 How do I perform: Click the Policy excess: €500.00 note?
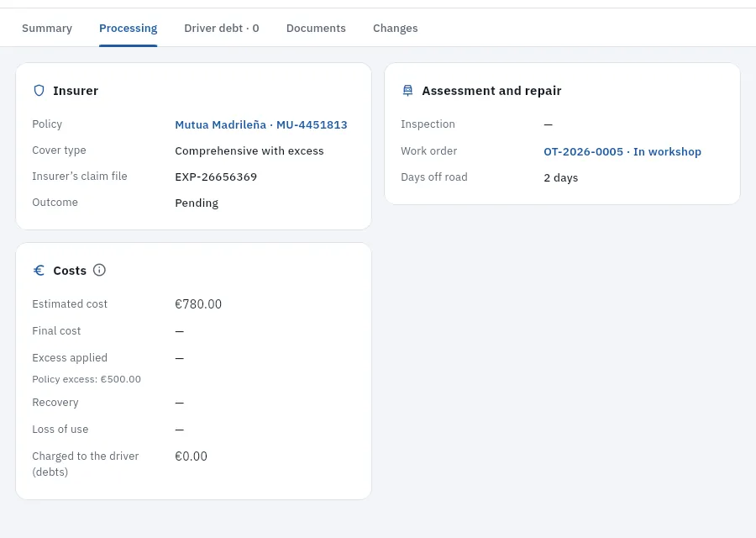tap(87, 379)
